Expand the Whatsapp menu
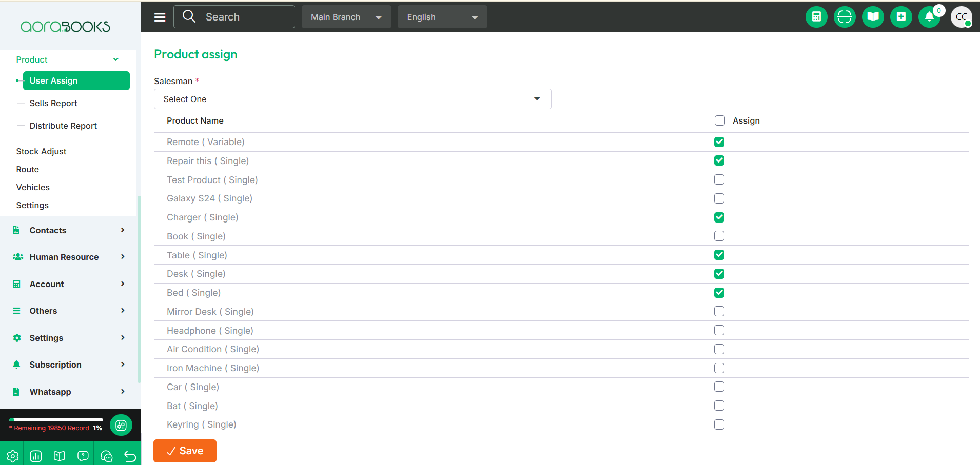The image size is (980, 465). (x=68, y=392)
